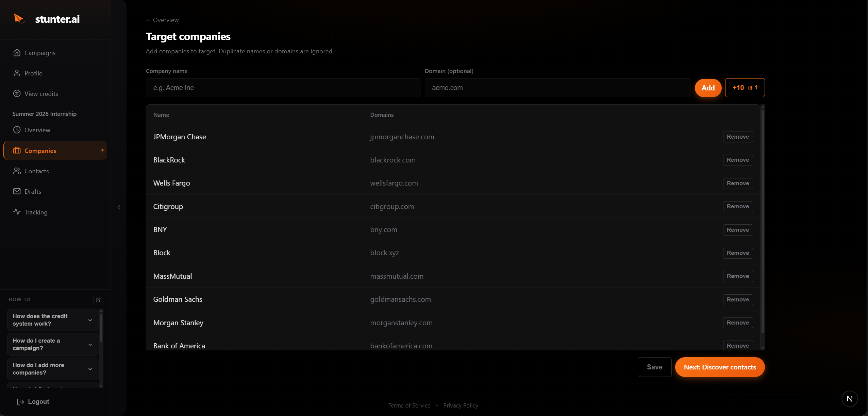Click the 'Morgan Stanley' company name

(178, 323)
